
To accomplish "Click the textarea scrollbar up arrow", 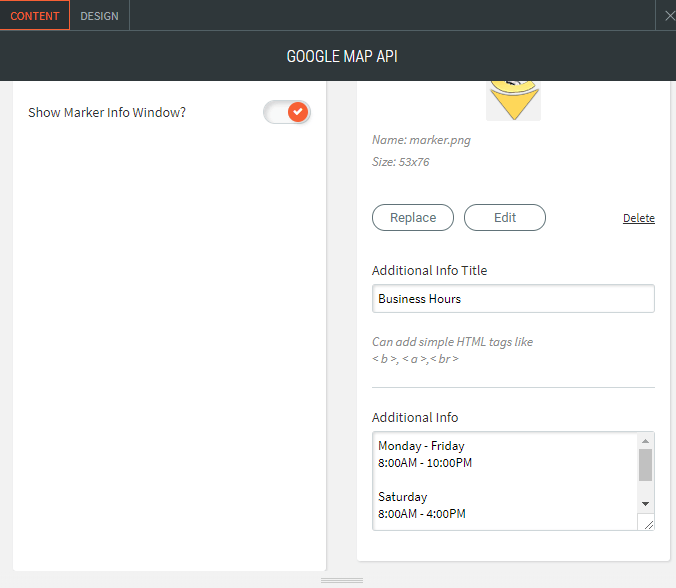I will (x=645, y=440).
